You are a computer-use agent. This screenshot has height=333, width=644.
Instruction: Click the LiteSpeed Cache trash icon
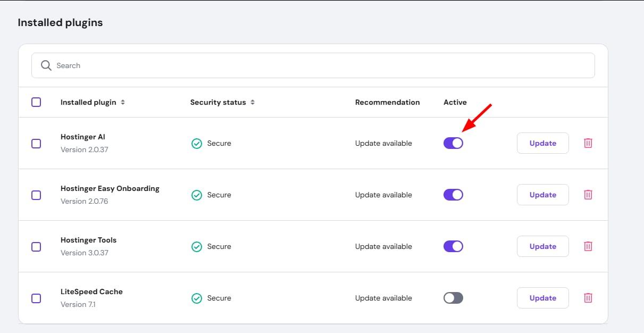(588, 298)
